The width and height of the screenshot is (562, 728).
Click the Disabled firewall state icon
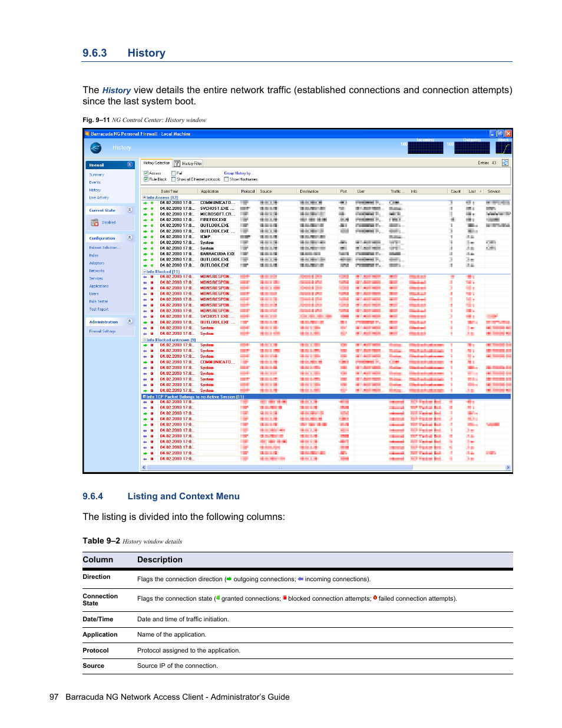coord(95,222)
